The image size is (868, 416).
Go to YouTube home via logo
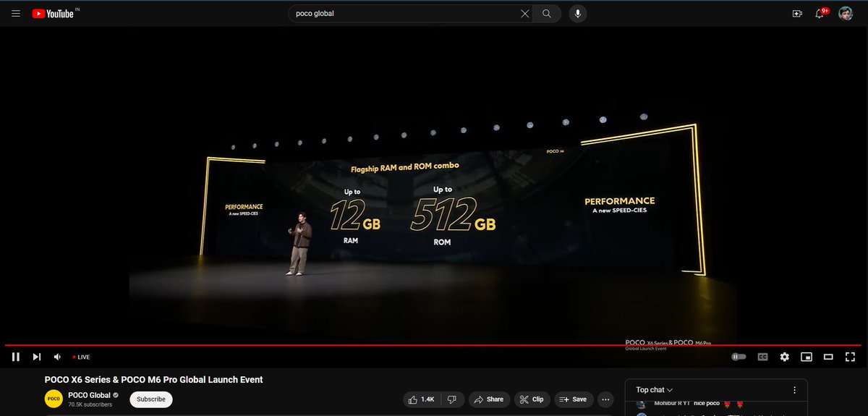[53, 14]
